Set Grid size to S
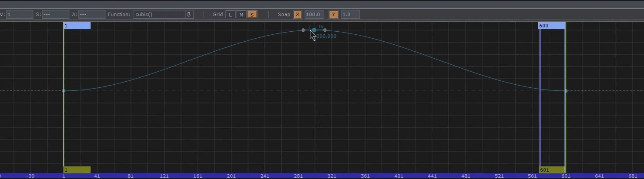Viewport: 644px width, 179px height. (x=252, y=14)
